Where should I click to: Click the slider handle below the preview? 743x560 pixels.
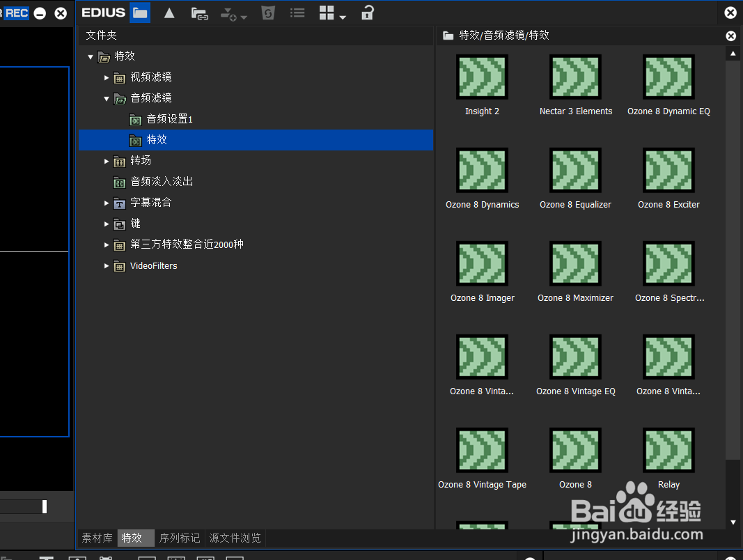click(x=45, y=506)
